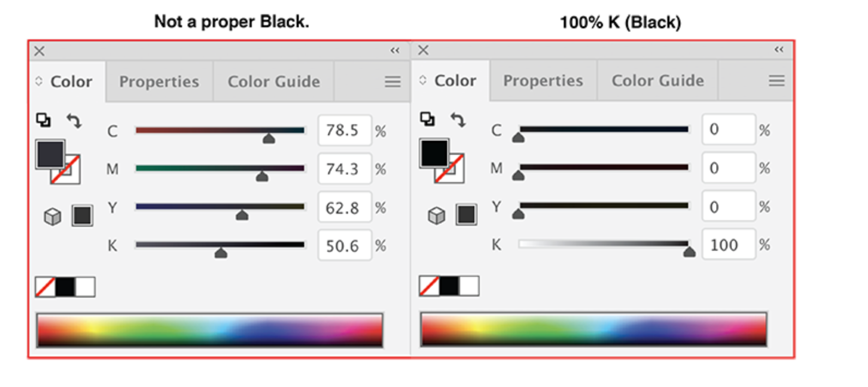This screenshot has width=868, height=387.
Task: Open the panel menu in left Color panel
Action: coord(393,82)
